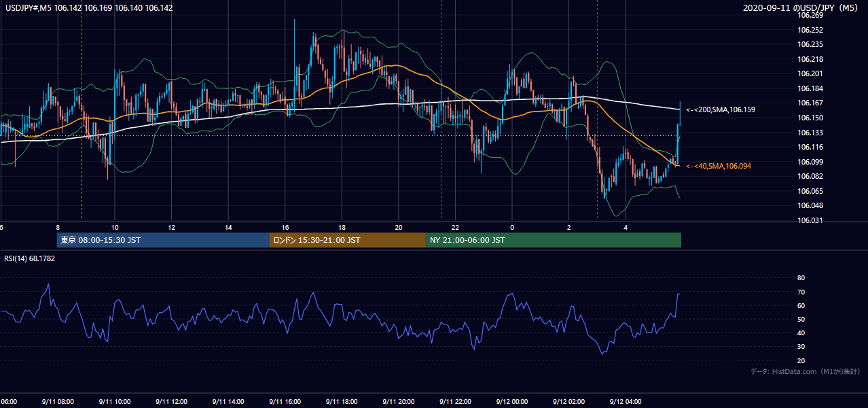Click price axis value 106.031
This screenshot has height=408, width=868.
point(811,220)
